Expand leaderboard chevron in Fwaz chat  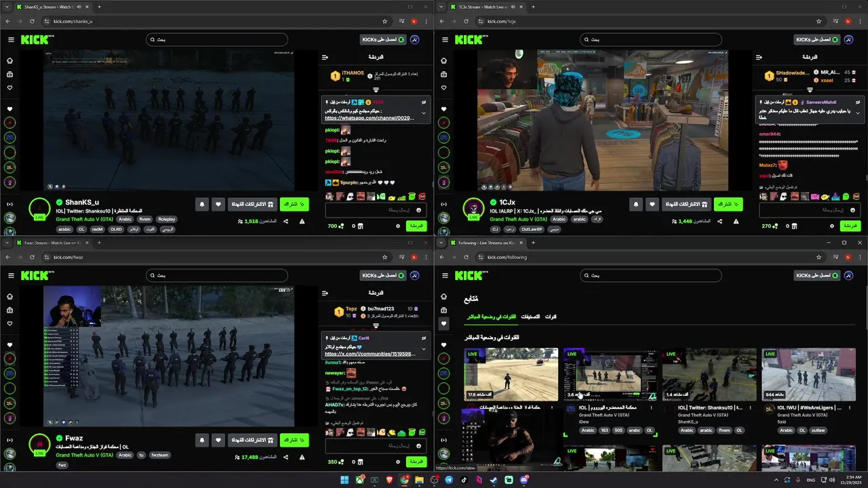(376, 325)
